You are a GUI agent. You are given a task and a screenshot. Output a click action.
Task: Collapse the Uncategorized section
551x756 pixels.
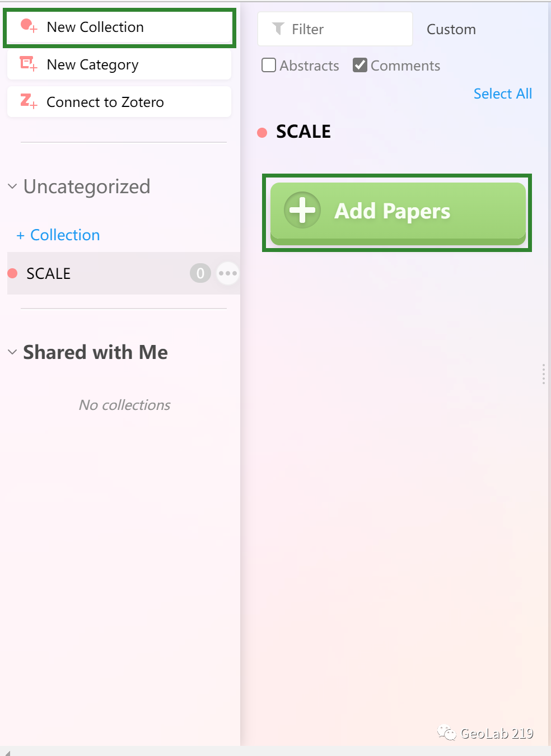coord(11,186)
